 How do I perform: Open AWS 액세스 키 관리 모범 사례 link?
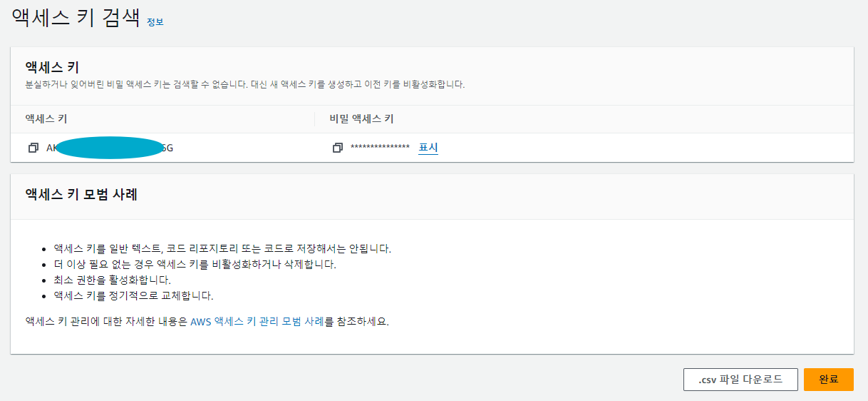257,321
